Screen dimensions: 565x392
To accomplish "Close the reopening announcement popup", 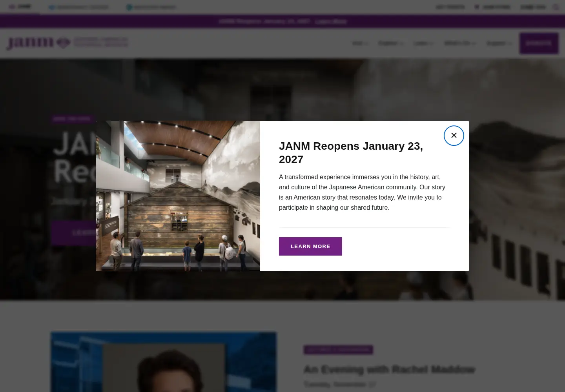I will click(454, 136).
